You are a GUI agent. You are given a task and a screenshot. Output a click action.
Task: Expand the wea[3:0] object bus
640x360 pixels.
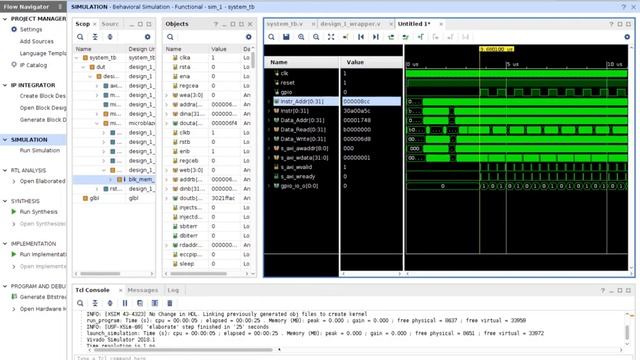pyautogui.click(x=167, y=95)
